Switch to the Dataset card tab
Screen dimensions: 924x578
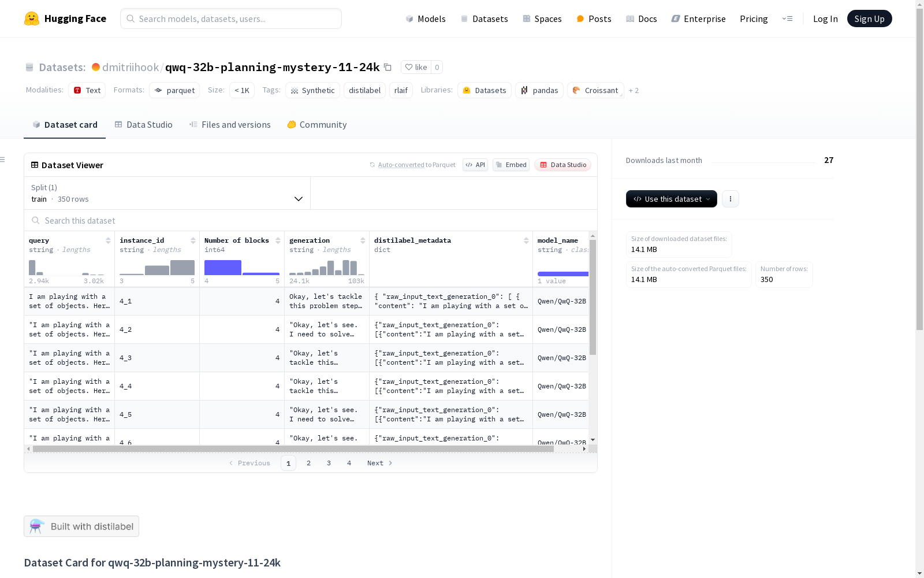click(x=65, y=125)
